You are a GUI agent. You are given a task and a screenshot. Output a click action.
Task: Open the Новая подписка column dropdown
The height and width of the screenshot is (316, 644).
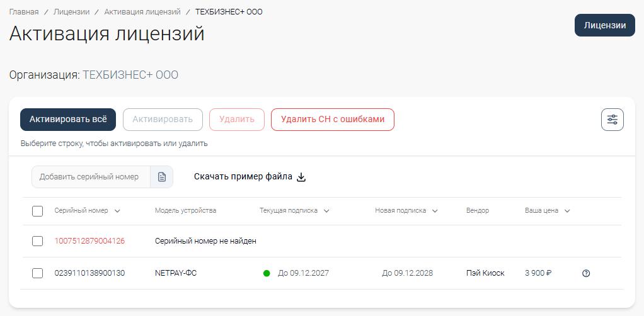click(x=435, y=211)
